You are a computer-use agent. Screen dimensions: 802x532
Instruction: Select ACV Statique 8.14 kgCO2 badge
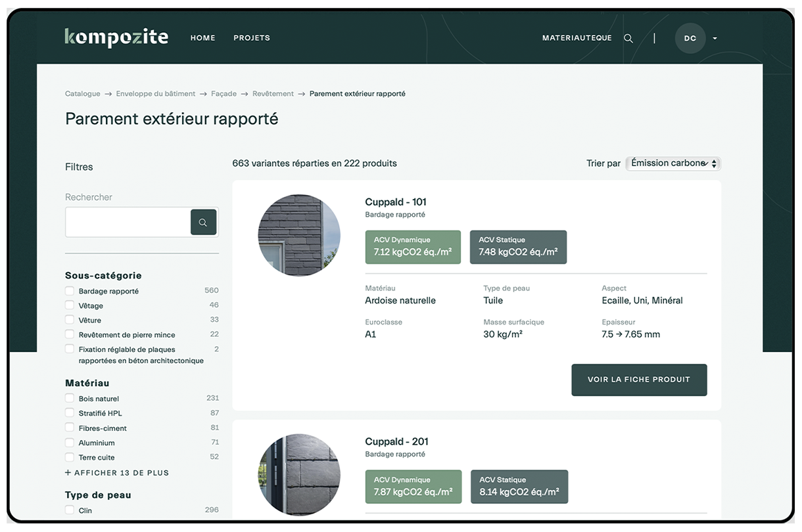point(519,487)
